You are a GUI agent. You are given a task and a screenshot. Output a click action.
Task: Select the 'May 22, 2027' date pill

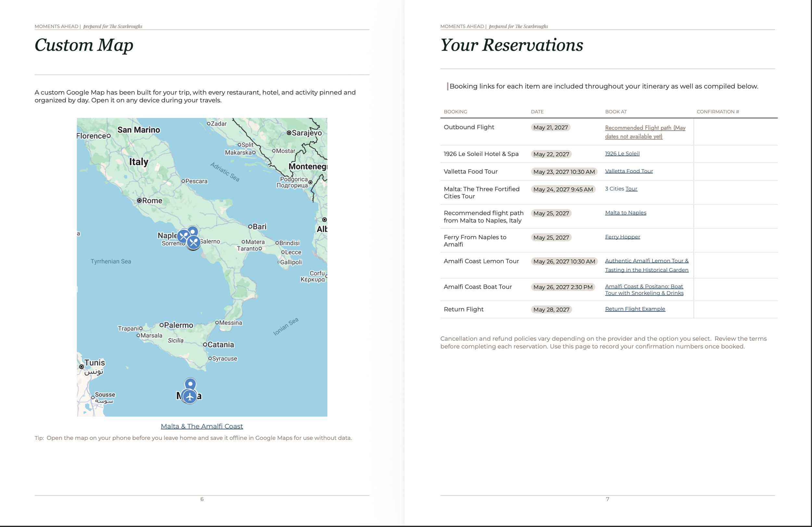tap(551, 154)
